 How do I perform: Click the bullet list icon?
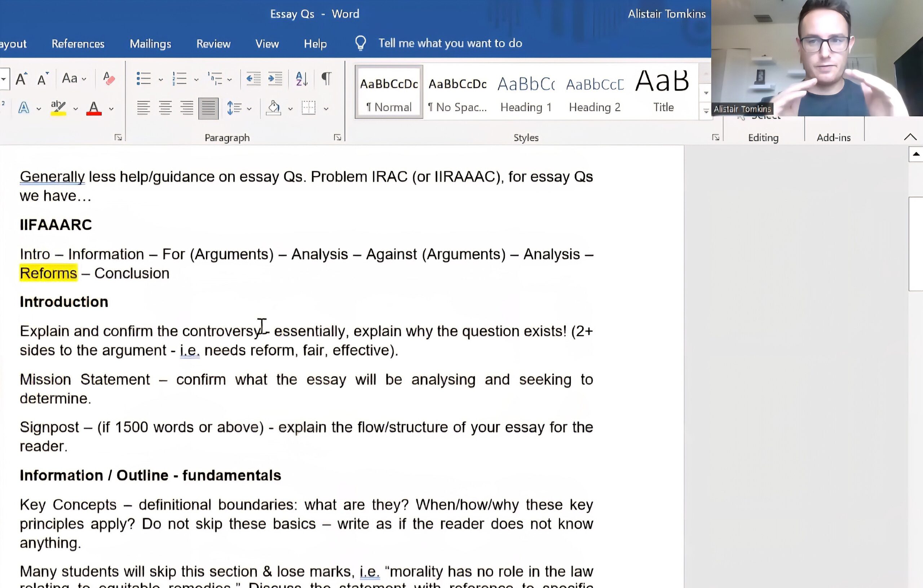pyautogui.click(x=143, y=79)
